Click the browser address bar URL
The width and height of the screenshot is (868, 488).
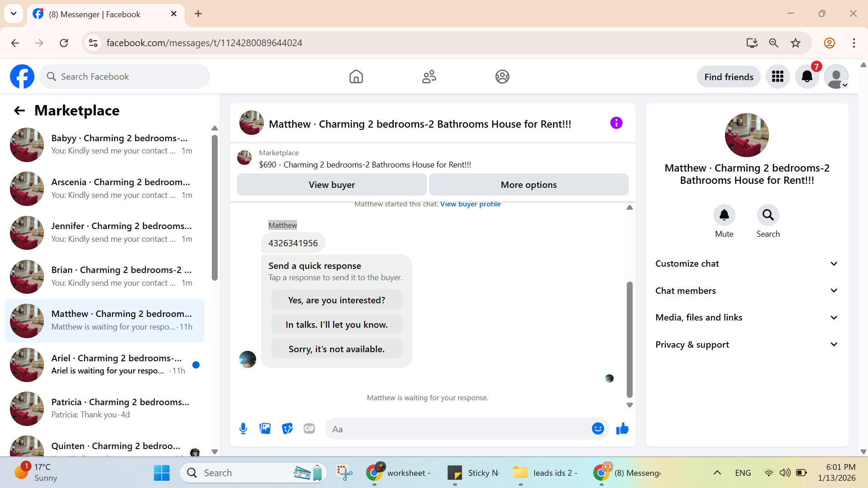coord(204,43)
